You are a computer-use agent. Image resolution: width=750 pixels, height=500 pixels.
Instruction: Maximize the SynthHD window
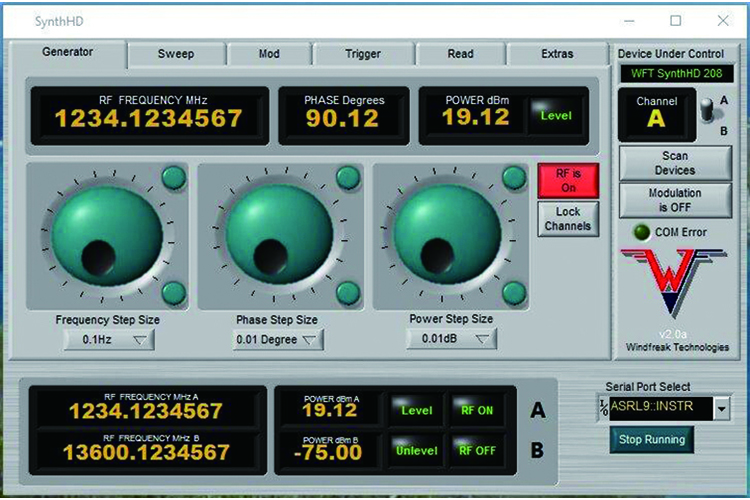pyautogui.click(x=675, y=21)
